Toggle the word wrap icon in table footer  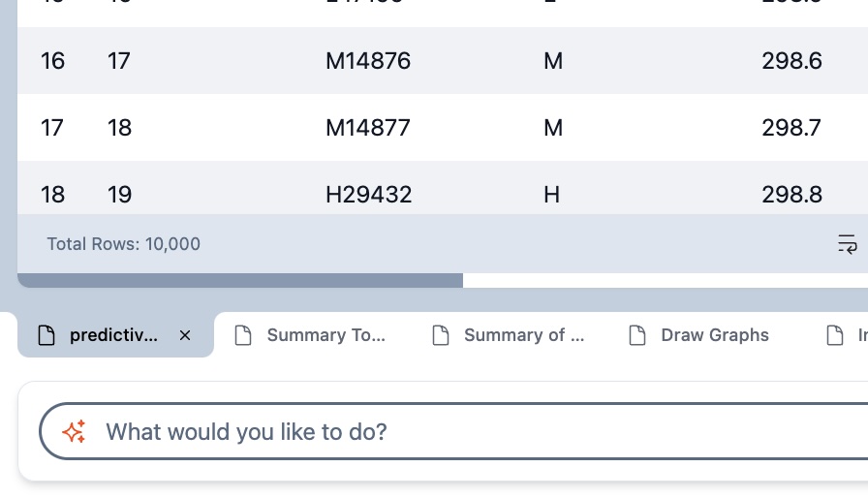tap(847, 244)
